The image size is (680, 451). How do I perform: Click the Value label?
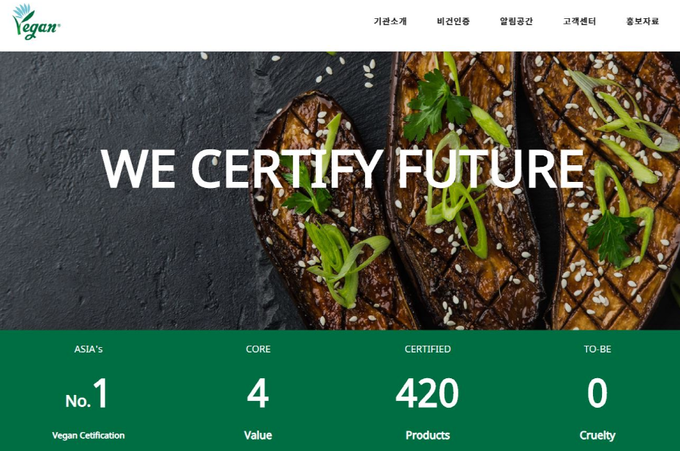[258, 435]
